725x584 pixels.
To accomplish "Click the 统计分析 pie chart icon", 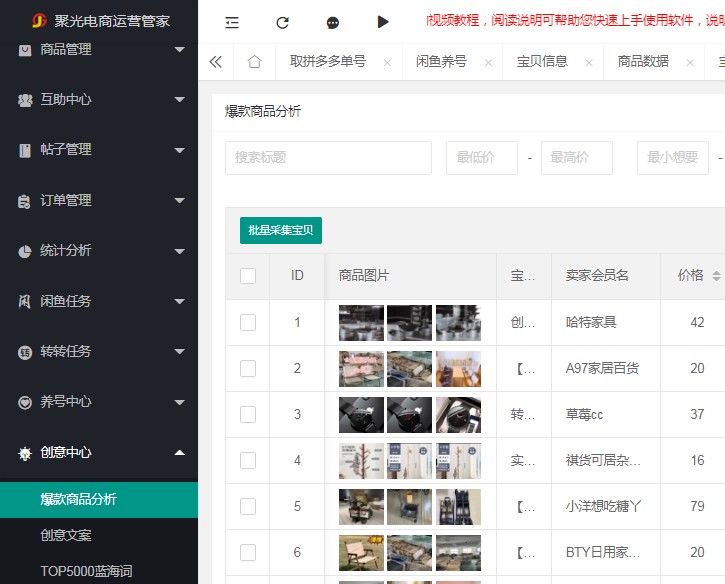I will [x=25, y=251].
